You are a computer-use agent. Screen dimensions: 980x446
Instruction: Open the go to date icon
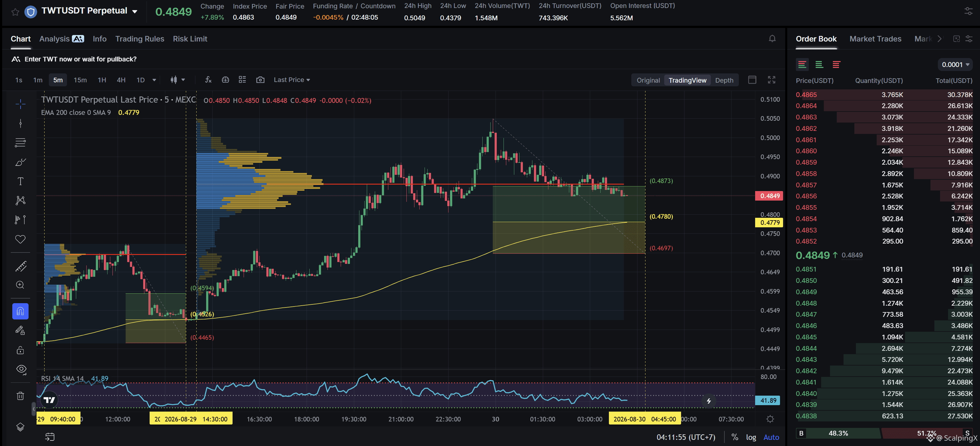(50, 437)
